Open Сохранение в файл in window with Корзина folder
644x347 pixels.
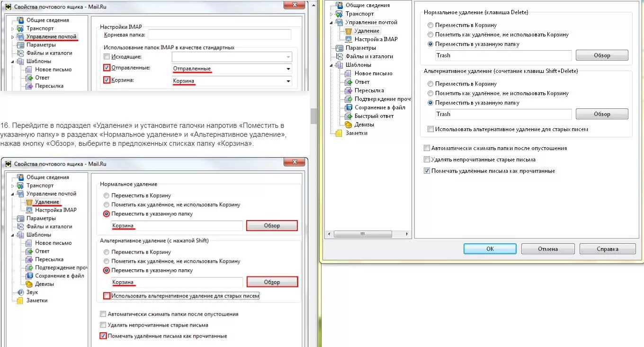(60, 276)
